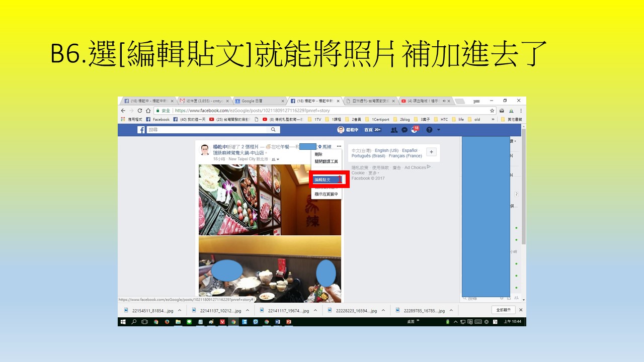Open the Facebook bookmark in the bookmarks bar
This screenshot has height=362, width=644.
coord(158,120)
